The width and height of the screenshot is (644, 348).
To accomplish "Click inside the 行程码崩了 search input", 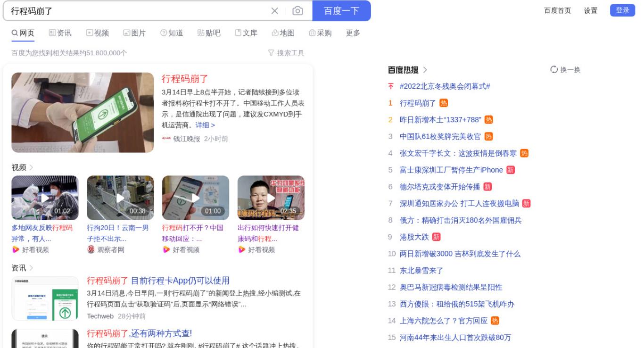I will tap(137, 11).
